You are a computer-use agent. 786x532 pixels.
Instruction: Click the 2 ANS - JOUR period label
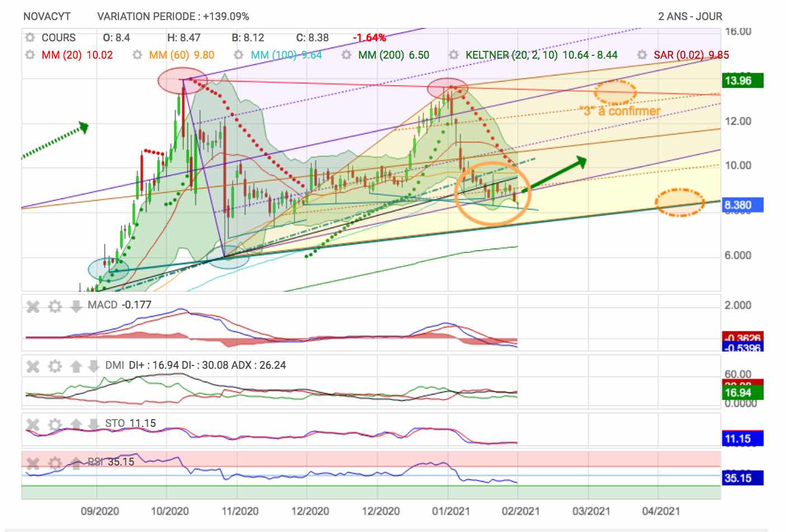[x=690, y=17]
